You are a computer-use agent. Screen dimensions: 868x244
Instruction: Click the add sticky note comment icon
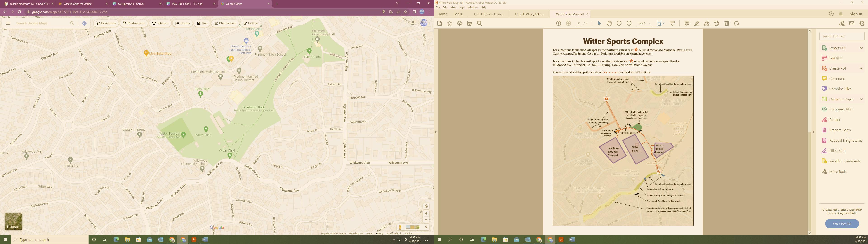687,23
